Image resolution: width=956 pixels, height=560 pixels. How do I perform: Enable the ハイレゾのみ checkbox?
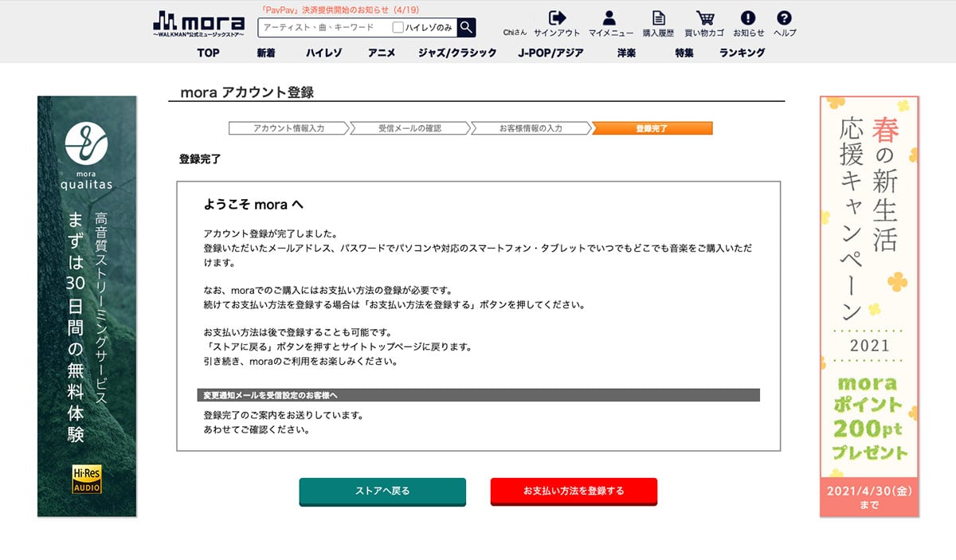pyautogui.click(x=398, y=27)
